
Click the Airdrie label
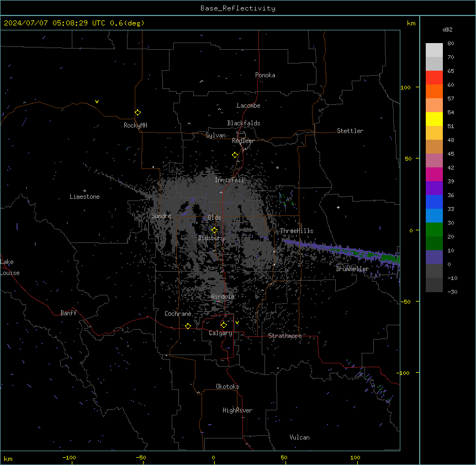(223, 297)
